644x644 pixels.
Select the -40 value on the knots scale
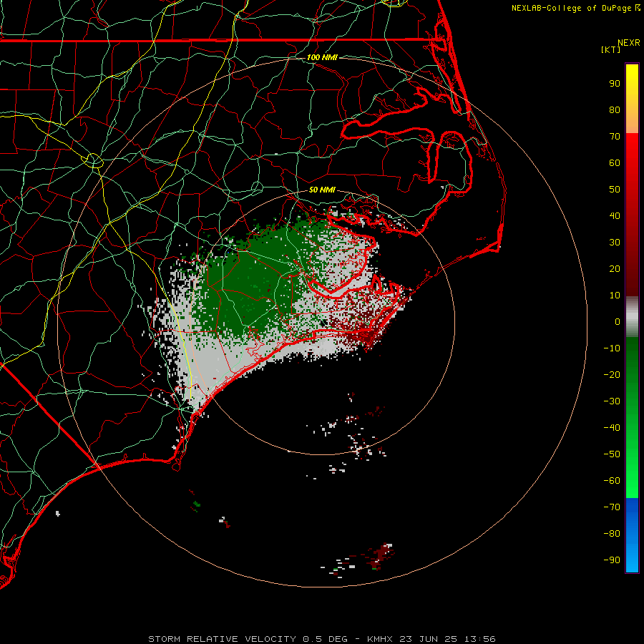click(x=612, y=428)
